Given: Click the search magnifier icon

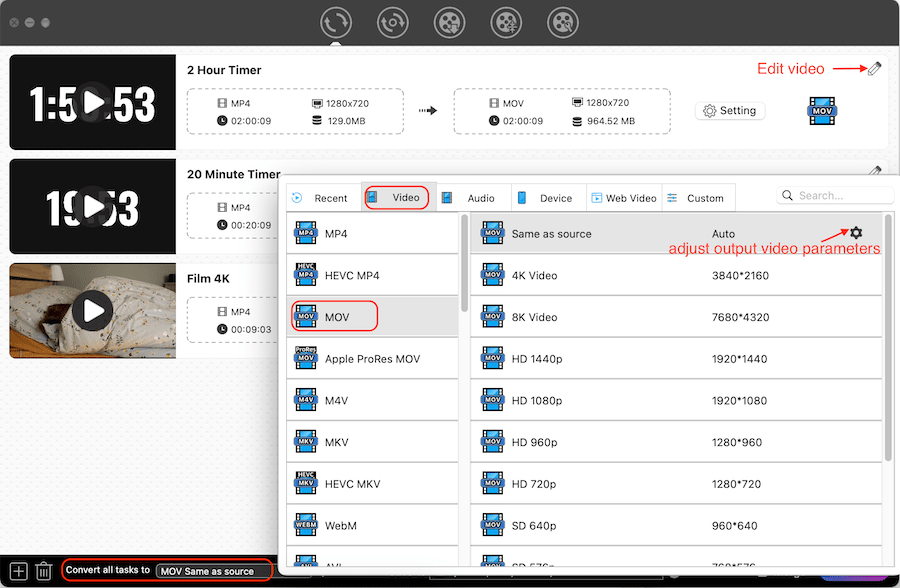Looking at the screenshot, I should [788, 195].
